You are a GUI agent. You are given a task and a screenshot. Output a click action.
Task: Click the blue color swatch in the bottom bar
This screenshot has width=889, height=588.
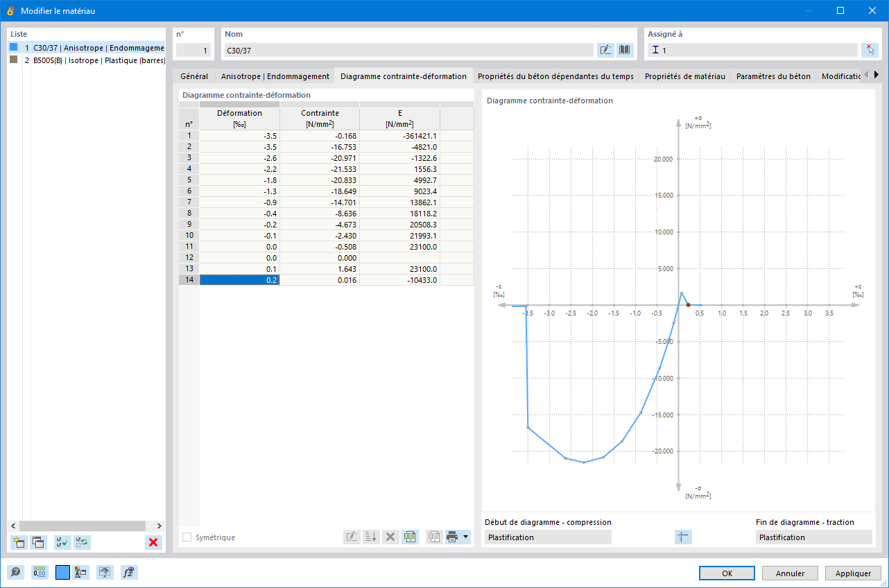(62, 572)
